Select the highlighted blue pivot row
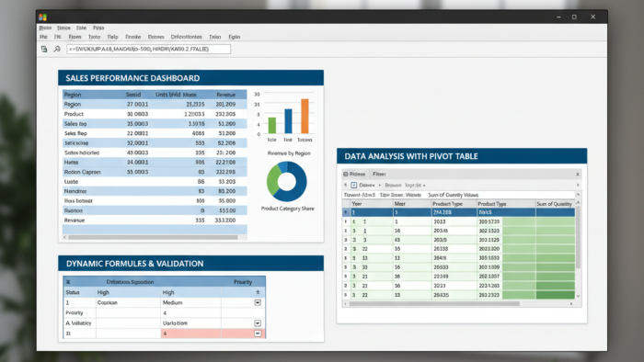The height and width of the screenshot is (362, 644). pos(459,212)
